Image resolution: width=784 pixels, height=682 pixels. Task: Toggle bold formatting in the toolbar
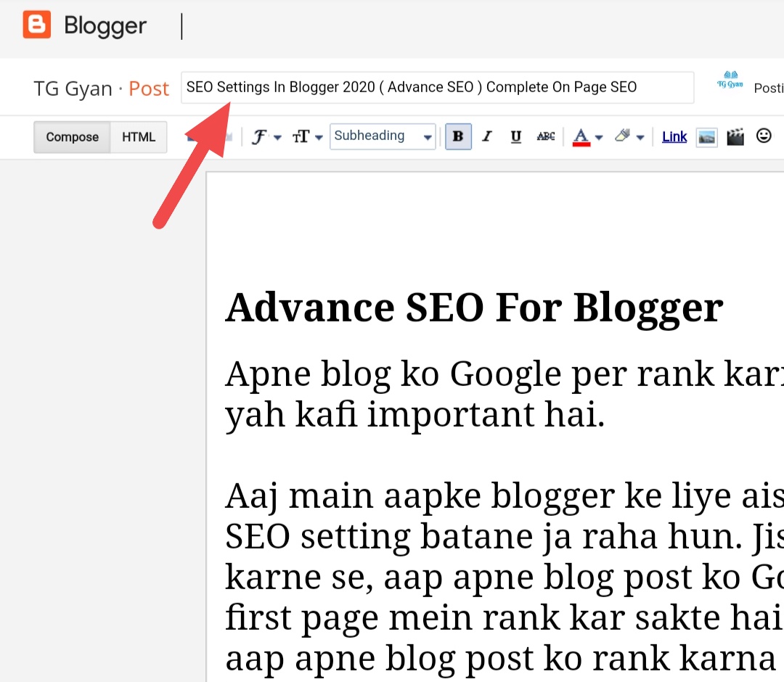click(x=458, y=136)
